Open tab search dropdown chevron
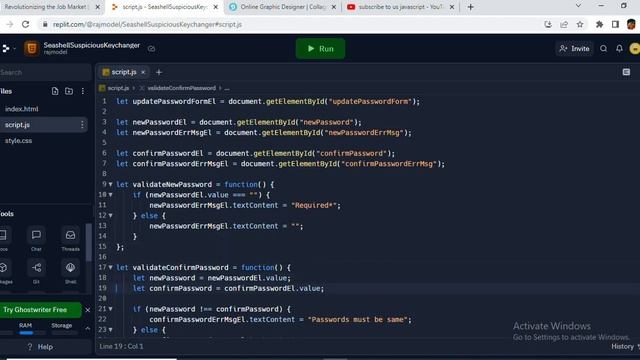The height and width of the screenshot is (360, 640). coord(578,6)
